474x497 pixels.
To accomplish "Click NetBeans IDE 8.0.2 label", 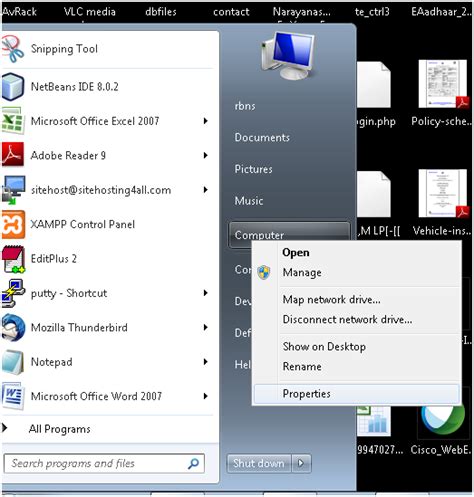I will (x=75, y=87).
